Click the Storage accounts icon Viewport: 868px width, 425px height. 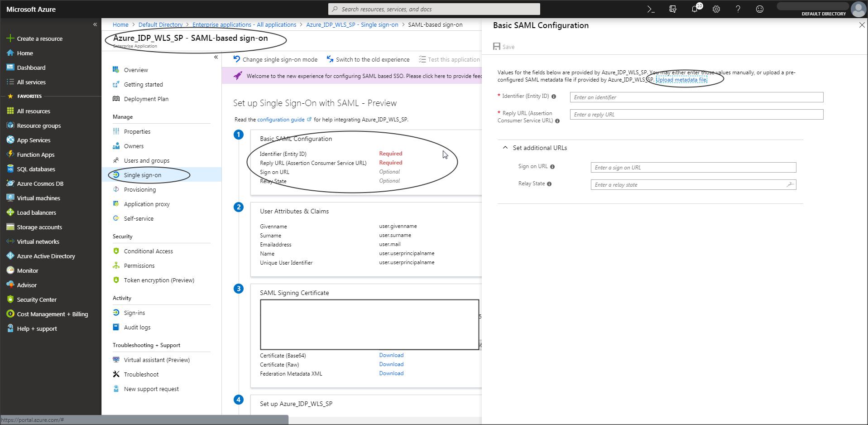pyautogui.click(x=10, y=227)
